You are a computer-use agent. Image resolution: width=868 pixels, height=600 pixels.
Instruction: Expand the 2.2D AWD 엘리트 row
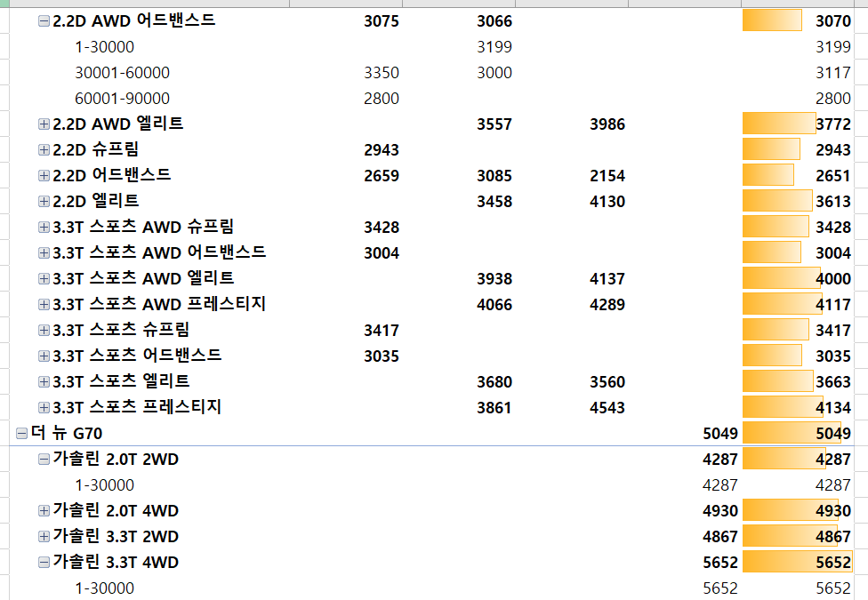[44, 124]
